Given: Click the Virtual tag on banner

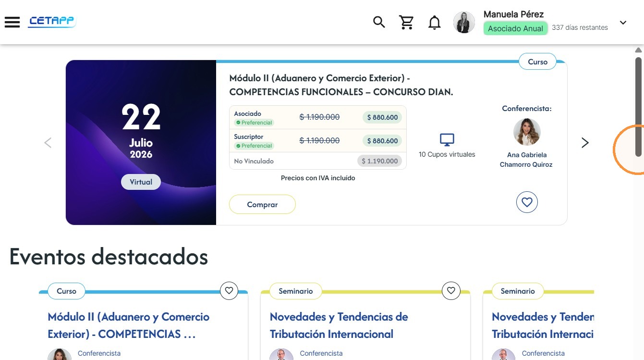Looking at the screenshot, I should pyautogui.click(x=141, y=182).
